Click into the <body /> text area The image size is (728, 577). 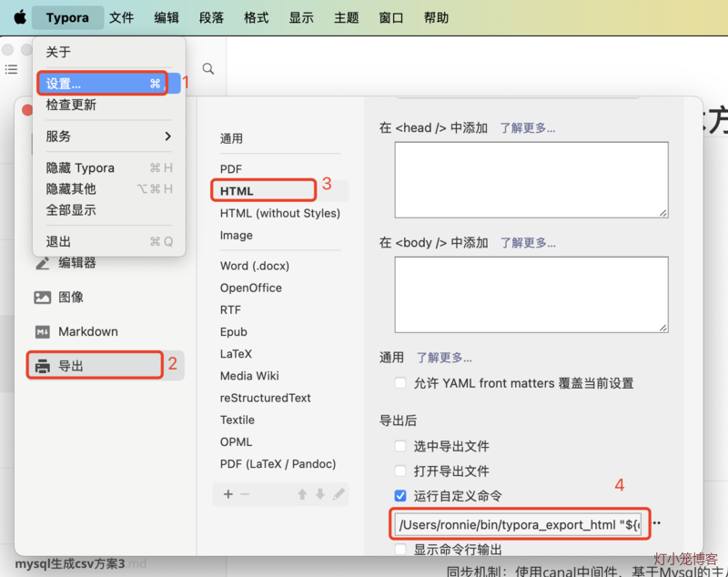coord(531,294)
